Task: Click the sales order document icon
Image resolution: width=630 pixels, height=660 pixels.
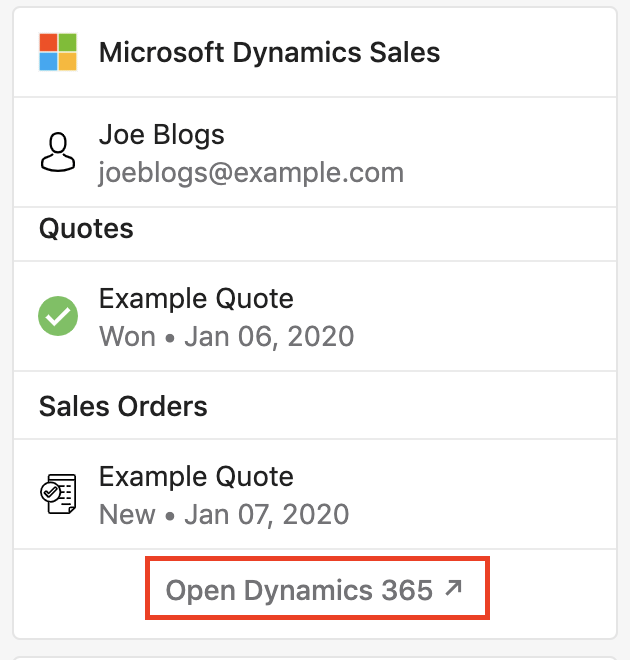Action: pos(58,494)
